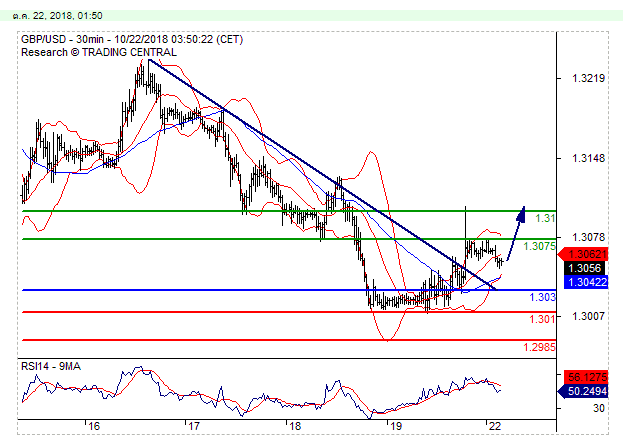
Task: Click the blue 50.2494 RSI value tag
Action: [x=586, y=391]
